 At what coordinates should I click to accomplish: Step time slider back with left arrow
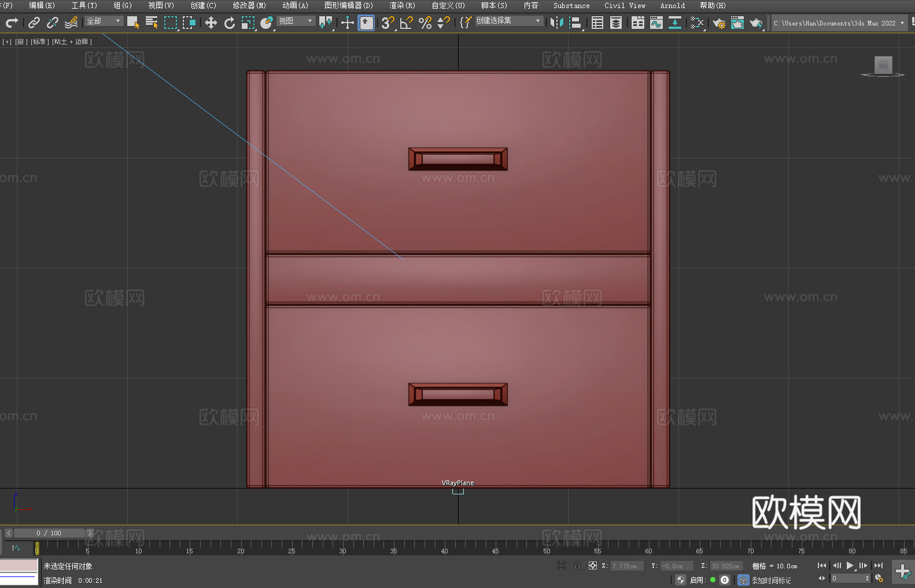click(x=8, y=533)
